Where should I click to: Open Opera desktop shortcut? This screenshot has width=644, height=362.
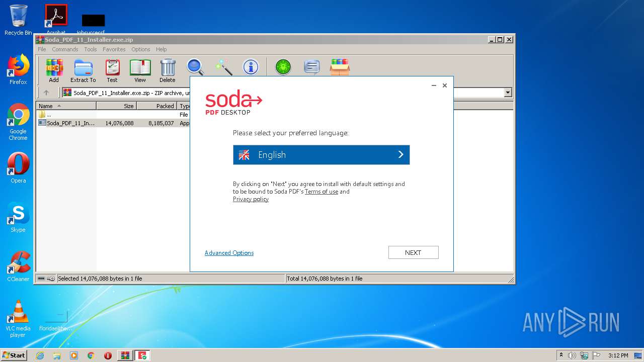click(x=18, y=168)
